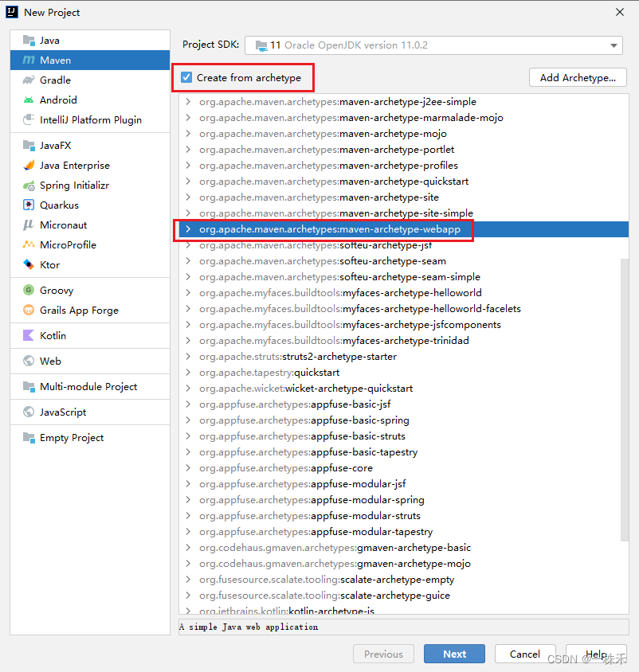The width and height of the screenshot is (639, 672).
Task: Click the Java Enterprise icon
Action: pos(29,165)
